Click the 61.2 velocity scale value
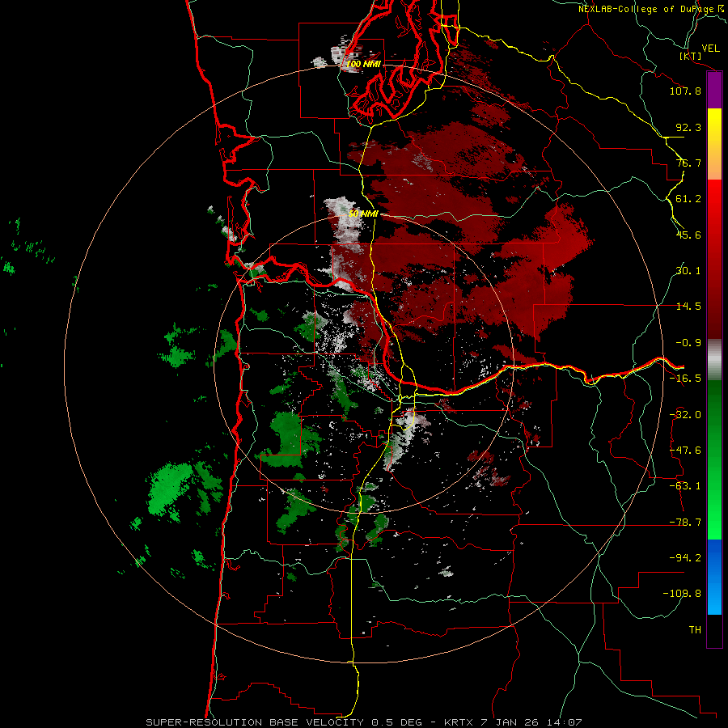728x728 pixels. click(688, 199)
